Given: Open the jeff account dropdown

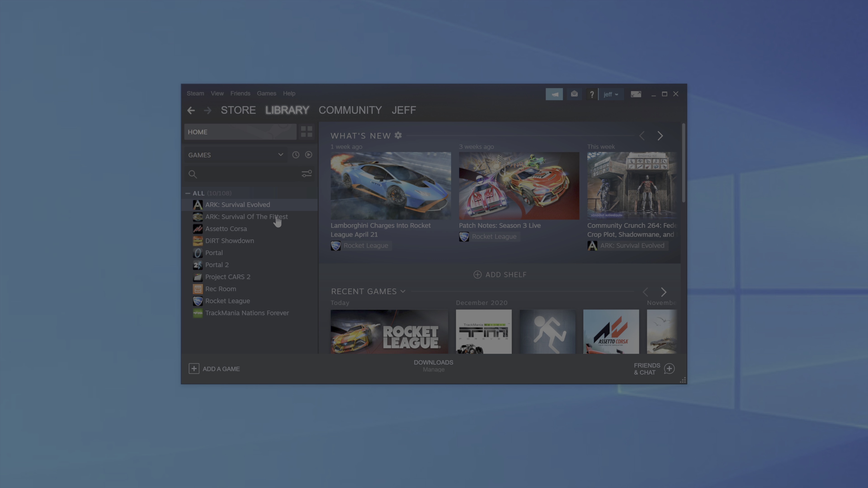Looking at the screenshot, I should click(611, 95).
